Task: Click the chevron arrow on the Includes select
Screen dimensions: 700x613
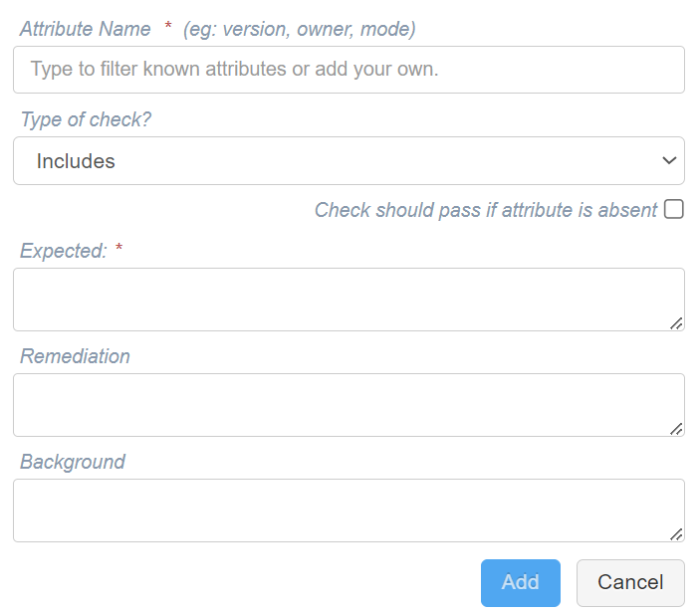Action: 669,160
